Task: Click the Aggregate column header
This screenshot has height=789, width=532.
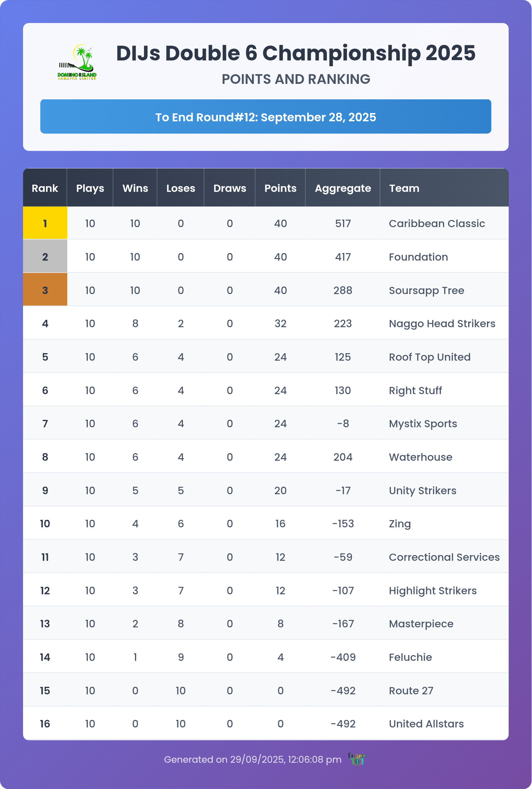Action: [343, 188]
